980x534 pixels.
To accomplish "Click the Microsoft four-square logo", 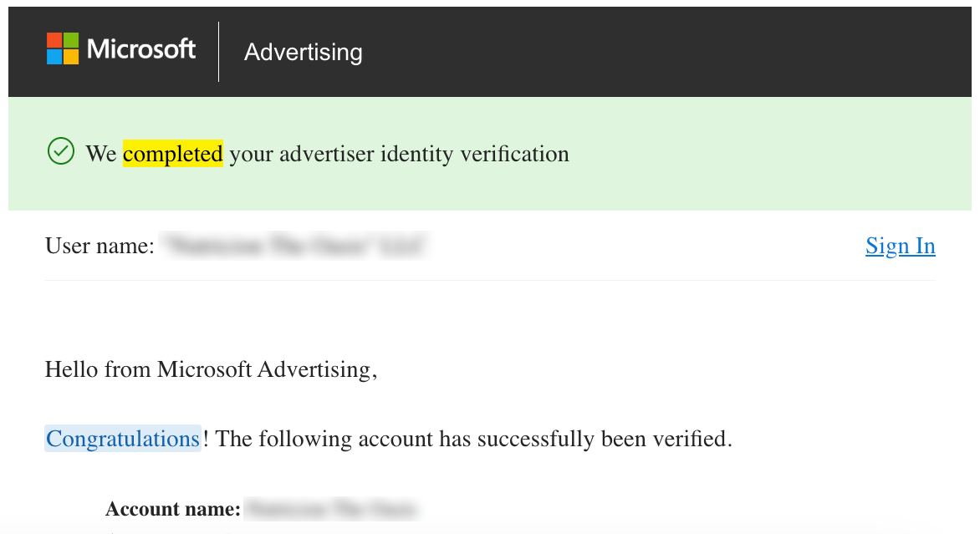I will pyautogui.click(x=63, y=49).
